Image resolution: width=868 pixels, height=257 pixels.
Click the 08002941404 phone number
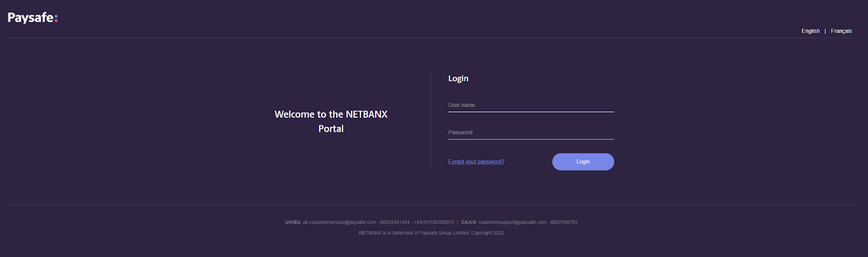(395, 222)
